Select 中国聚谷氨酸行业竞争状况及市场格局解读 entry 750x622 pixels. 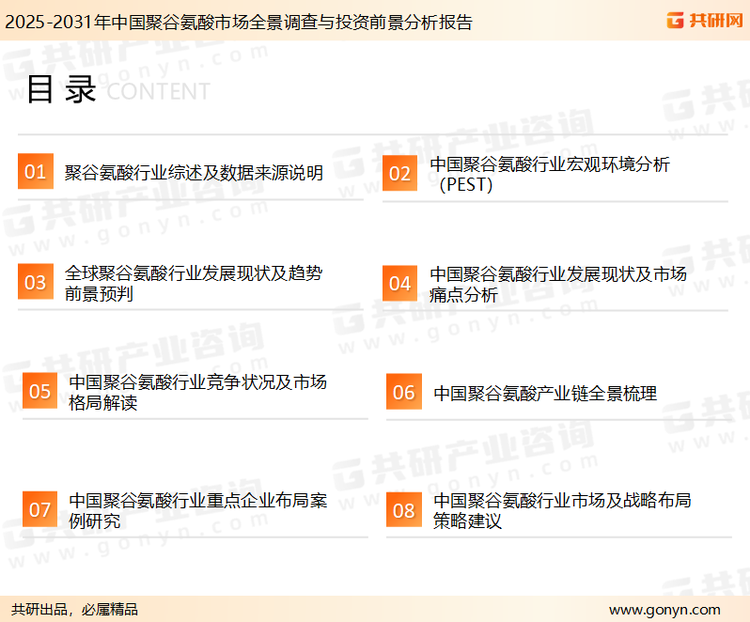click(x=197, y=392)
